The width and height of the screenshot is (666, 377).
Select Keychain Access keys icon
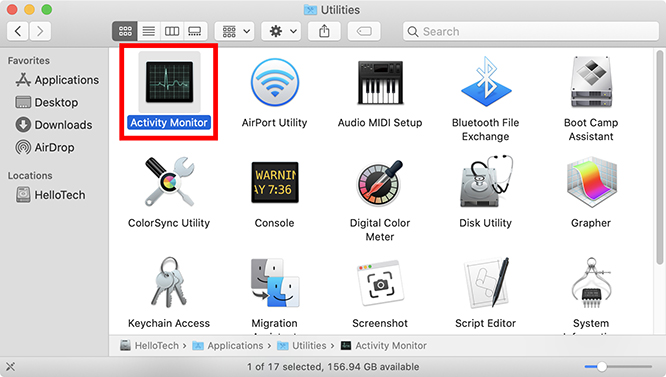[169, 282]
